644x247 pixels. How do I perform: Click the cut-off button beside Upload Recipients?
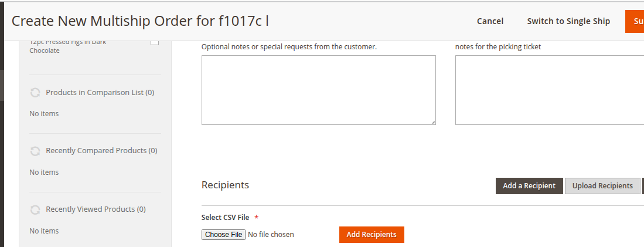[643, 186]
